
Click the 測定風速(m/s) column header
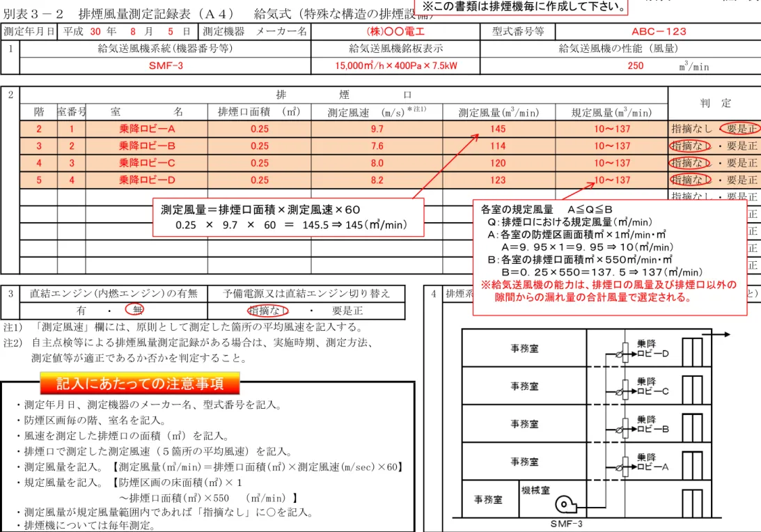pos(377,112)
